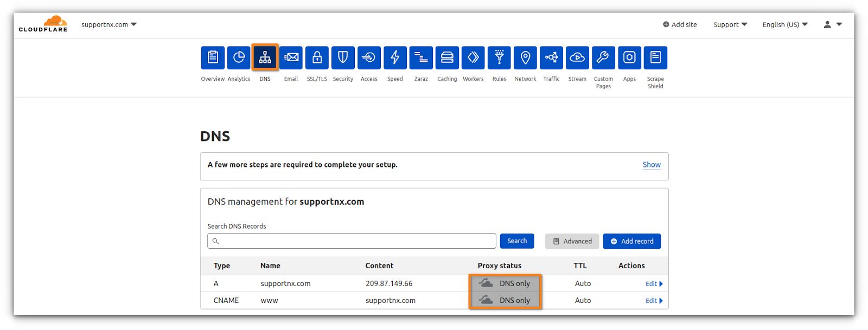This screenshot has width=868, height=330.
Task: Open the English (US) language dropdown
Action: tap(785, 24)
